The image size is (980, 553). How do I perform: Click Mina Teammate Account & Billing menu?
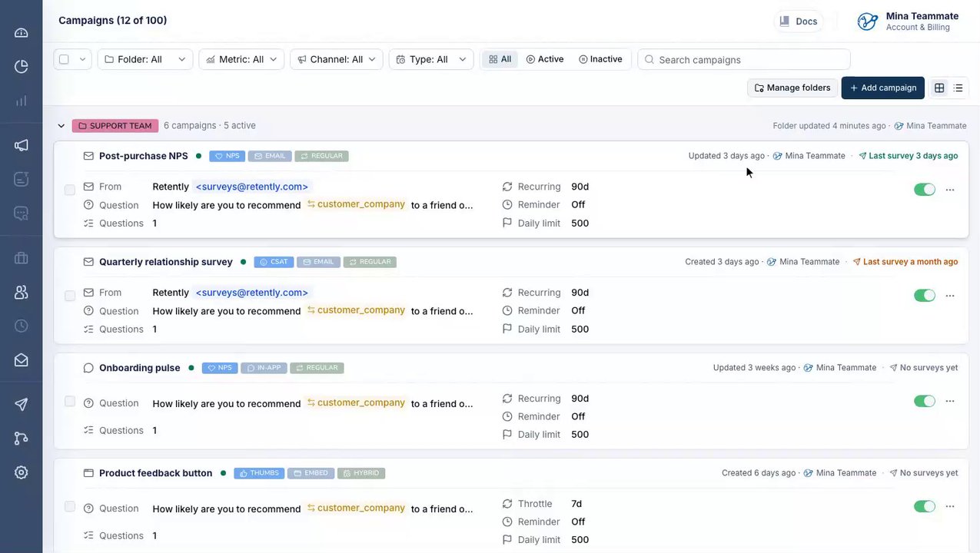click(909, 22)
